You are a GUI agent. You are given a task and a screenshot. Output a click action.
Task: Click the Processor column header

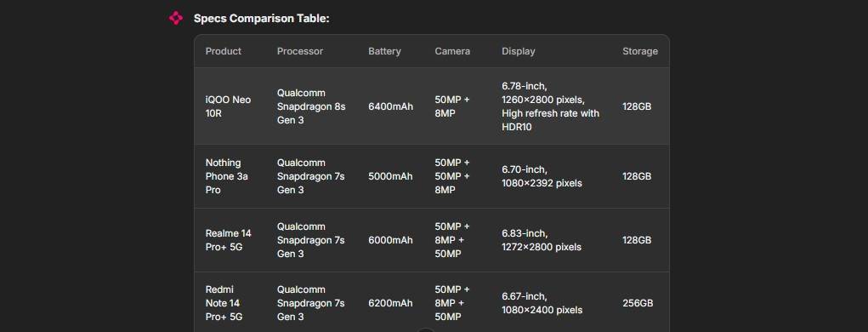tap(299, 51)
